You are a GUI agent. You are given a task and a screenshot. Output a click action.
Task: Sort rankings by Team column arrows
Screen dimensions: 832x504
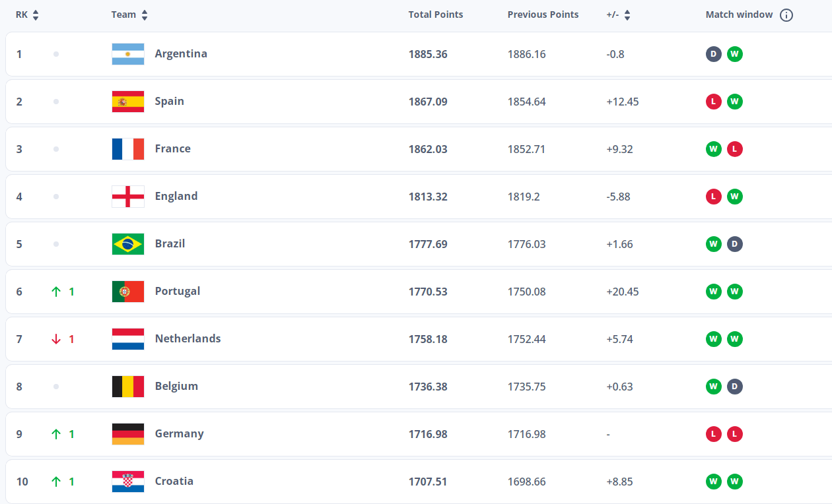click(x=145, y=15)
